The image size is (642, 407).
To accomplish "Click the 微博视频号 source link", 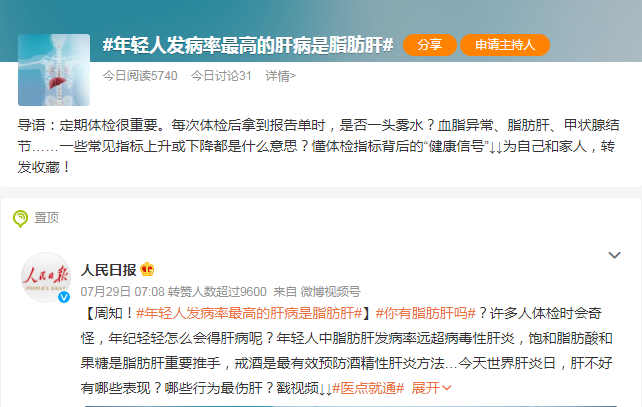I will tap(330, 292).
